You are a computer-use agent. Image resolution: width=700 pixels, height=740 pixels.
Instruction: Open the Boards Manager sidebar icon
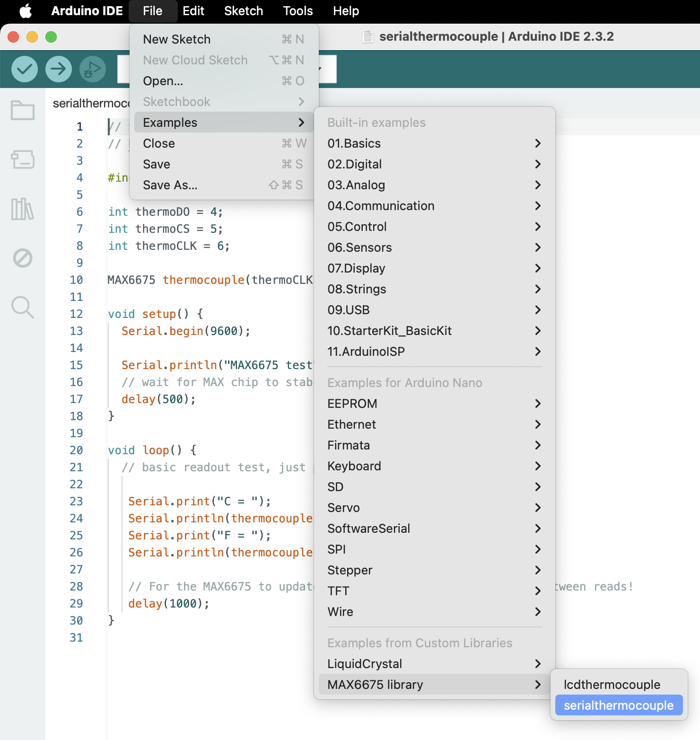pyautogui.click(x=23, y=159)
